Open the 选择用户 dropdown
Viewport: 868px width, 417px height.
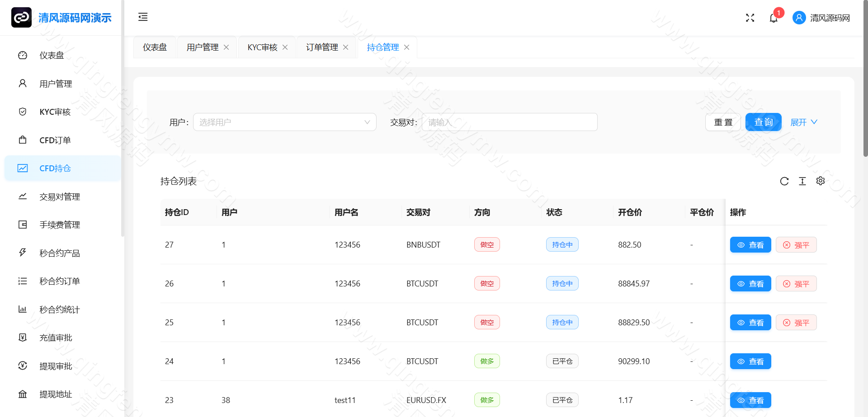[x=285, y=122]
